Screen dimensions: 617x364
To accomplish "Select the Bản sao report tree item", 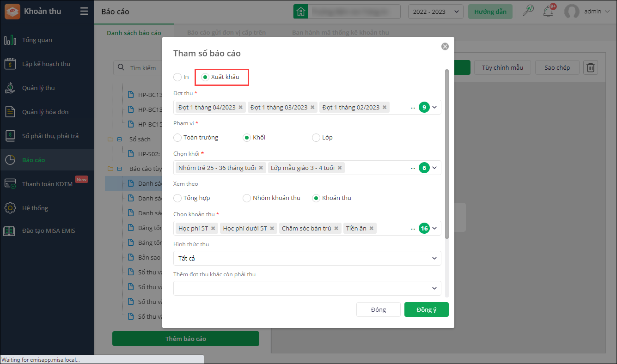I will click(144, 257).
